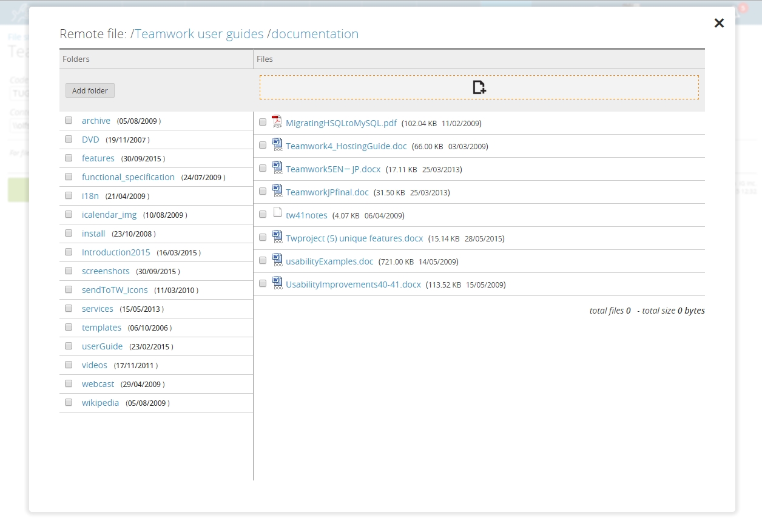The image size is (762, 532).
Task: Click the blank file icon for tw41notes
Action: (277, 213)
